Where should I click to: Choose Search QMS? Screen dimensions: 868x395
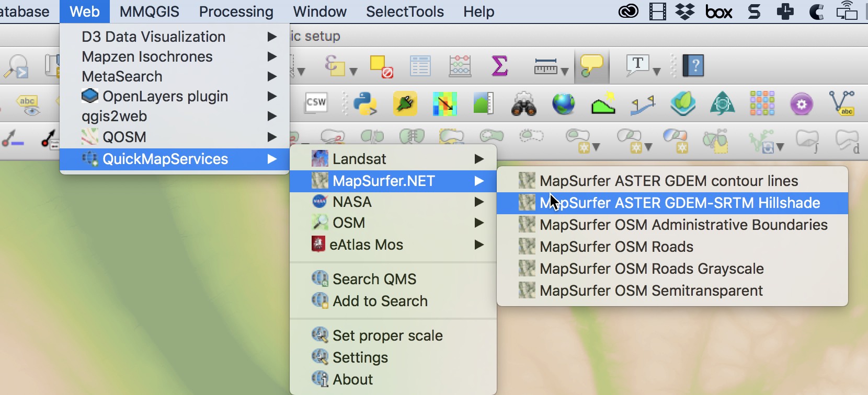click(x=393, y=279)
